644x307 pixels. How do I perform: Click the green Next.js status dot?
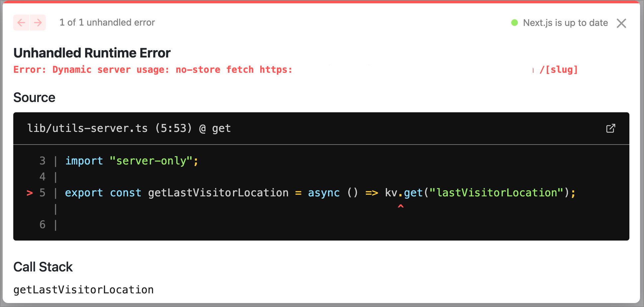coord(515,23)
